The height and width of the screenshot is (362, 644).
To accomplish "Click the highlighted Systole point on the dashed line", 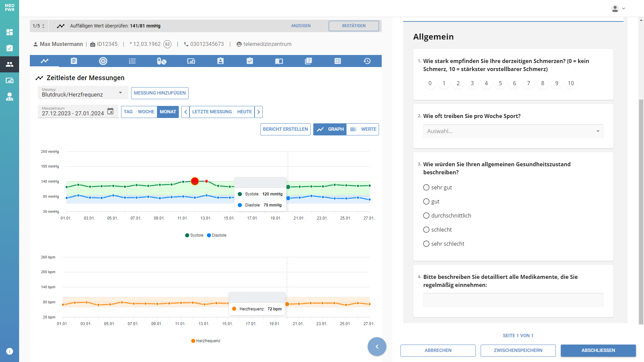I will pyautogui.click(x=288, y=187).
